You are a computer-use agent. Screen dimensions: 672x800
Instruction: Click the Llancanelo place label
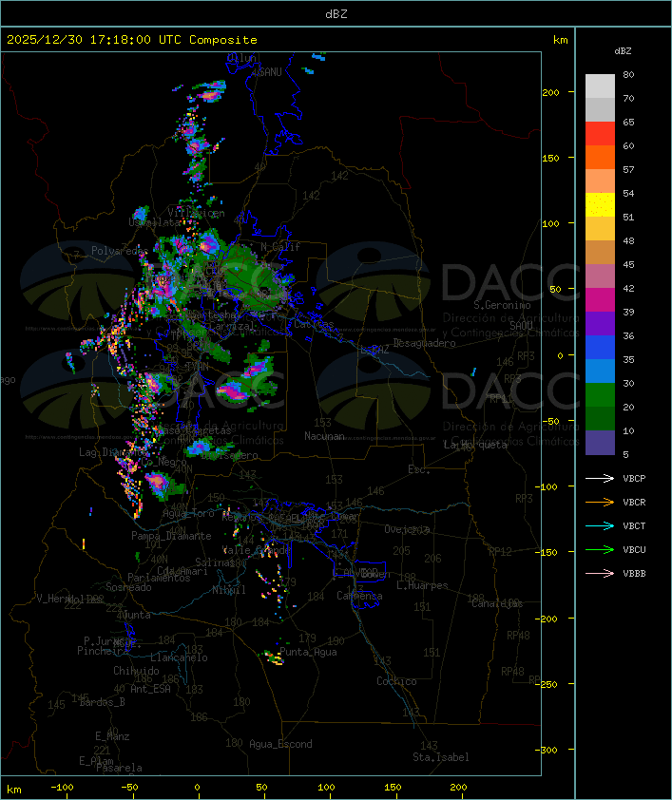(179, 657)
